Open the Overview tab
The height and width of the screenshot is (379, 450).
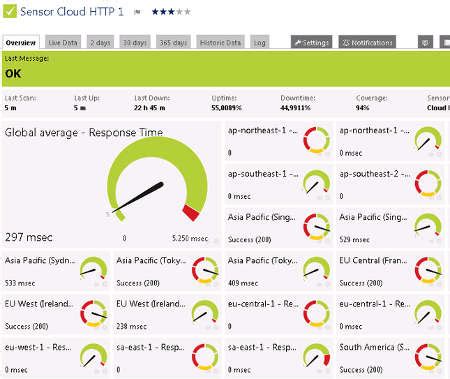pyautogui.click(x=21, y=42)
